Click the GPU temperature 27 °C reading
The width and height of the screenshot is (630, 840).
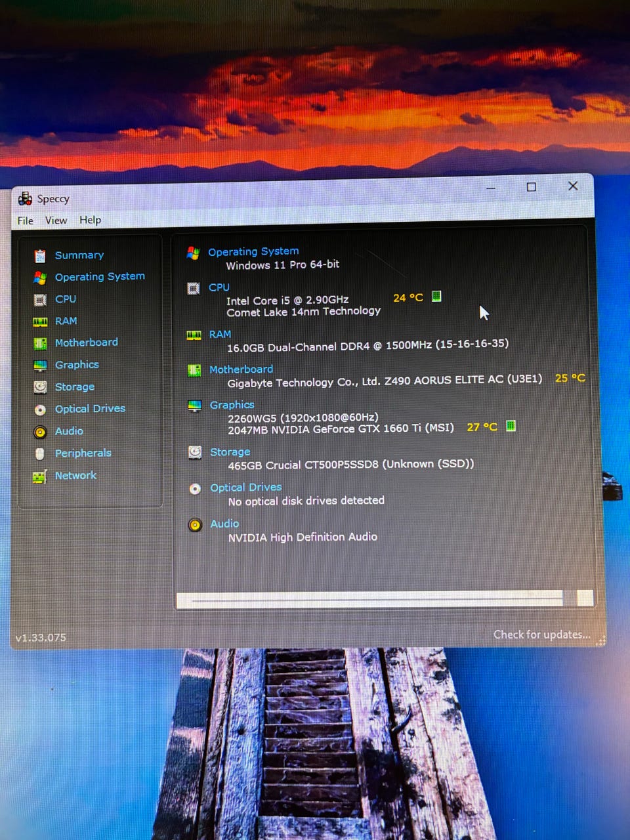pyautogui.click(x=482, y=427)
